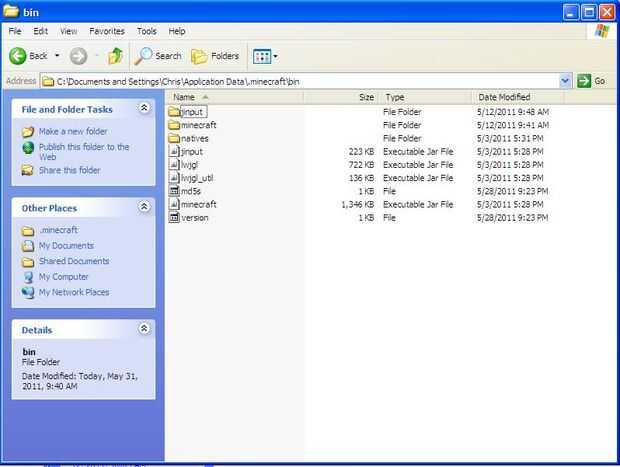Click the 1,346 KB size cell
620x467 pixels.
pyautogui.click(x=357, y=204)
